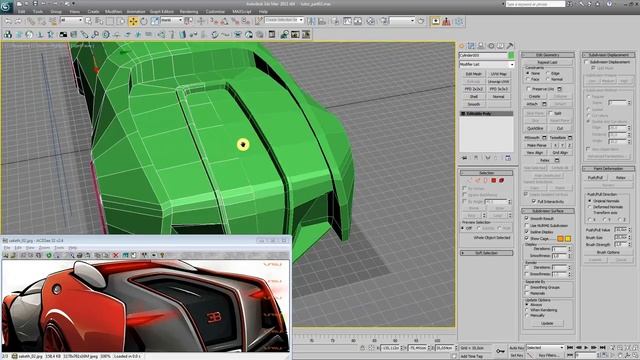This screenshot has width=640, height=360.
Task: Click red delete icon in ACDSee toolbar
Action: [116, 255]
